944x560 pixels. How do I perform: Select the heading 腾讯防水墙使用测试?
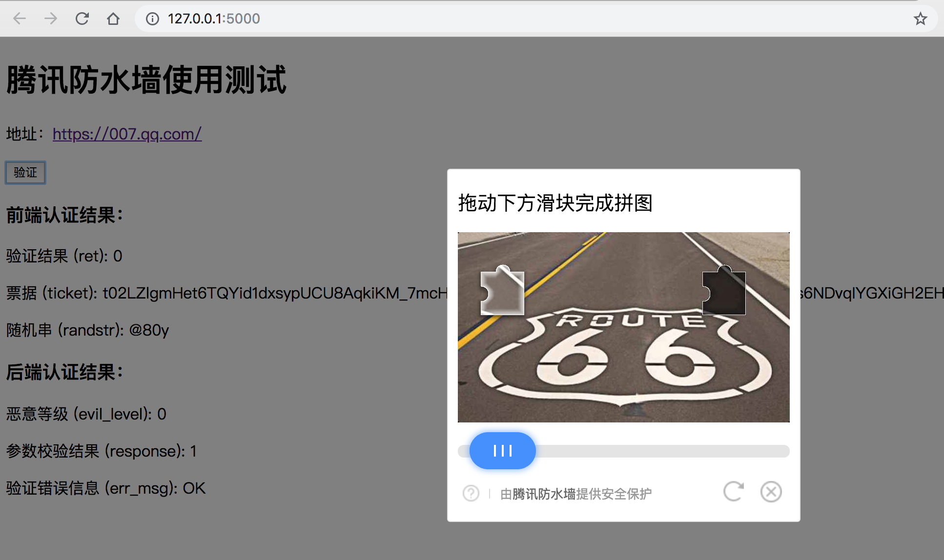[146, 80]
